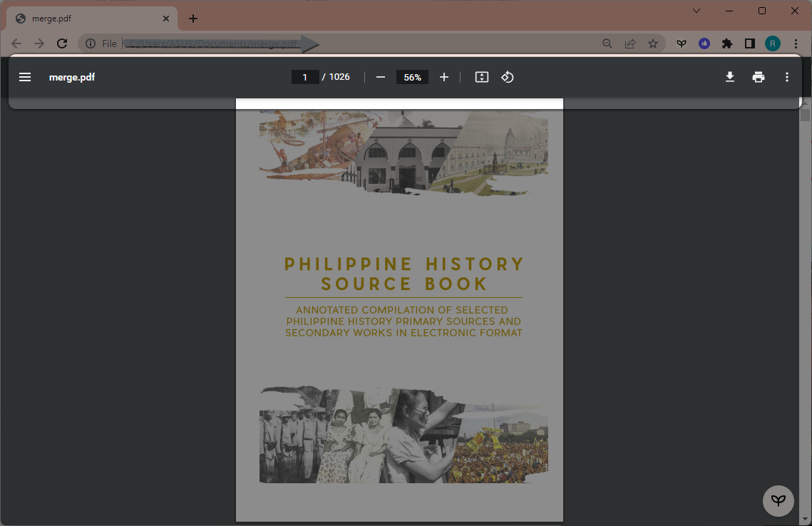Print the PDF document
The height and width of the screenshot is (526, 812).
coord(759,77)
